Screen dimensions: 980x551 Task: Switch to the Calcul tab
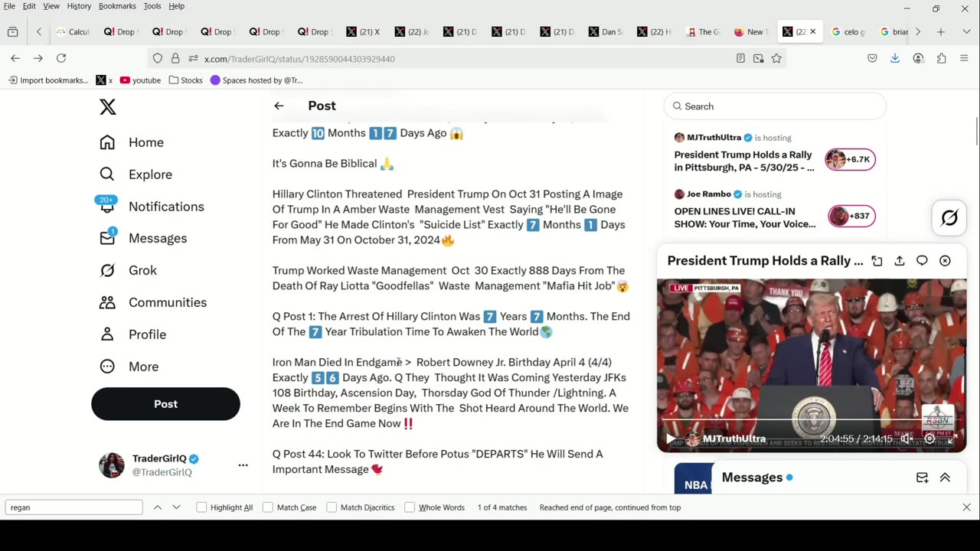tap(73, 32)
